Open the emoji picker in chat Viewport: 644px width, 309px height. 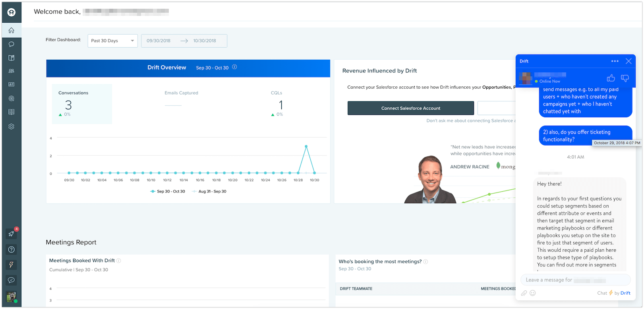(533, 293)
